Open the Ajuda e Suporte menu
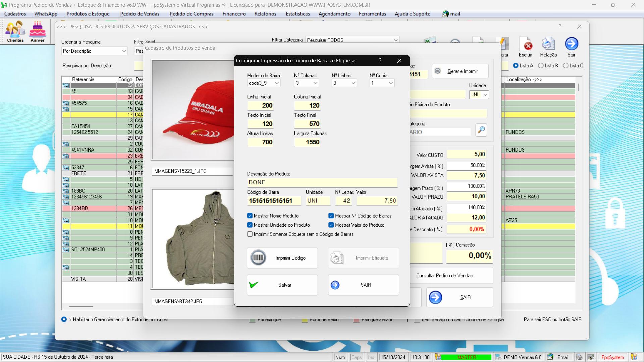The image size is (644, 362). [x=413, y=14]
